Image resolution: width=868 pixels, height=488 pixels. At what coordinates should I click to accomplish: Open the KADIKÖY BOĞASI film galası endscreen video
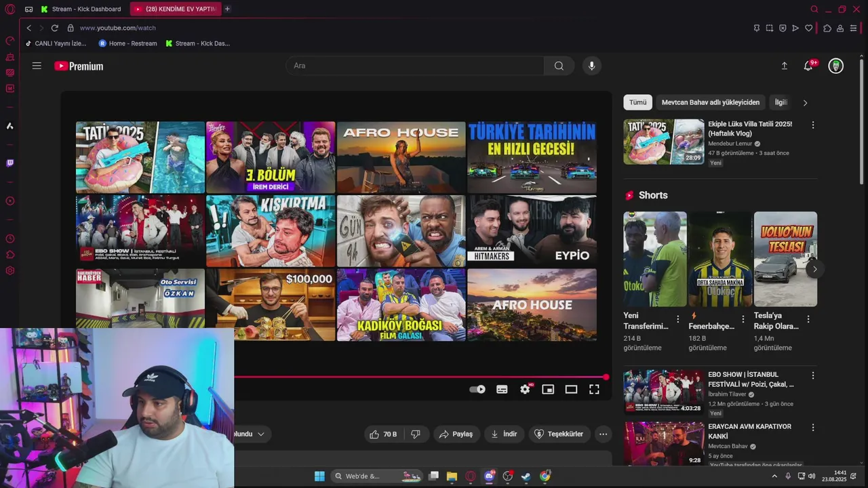[401, 304]
